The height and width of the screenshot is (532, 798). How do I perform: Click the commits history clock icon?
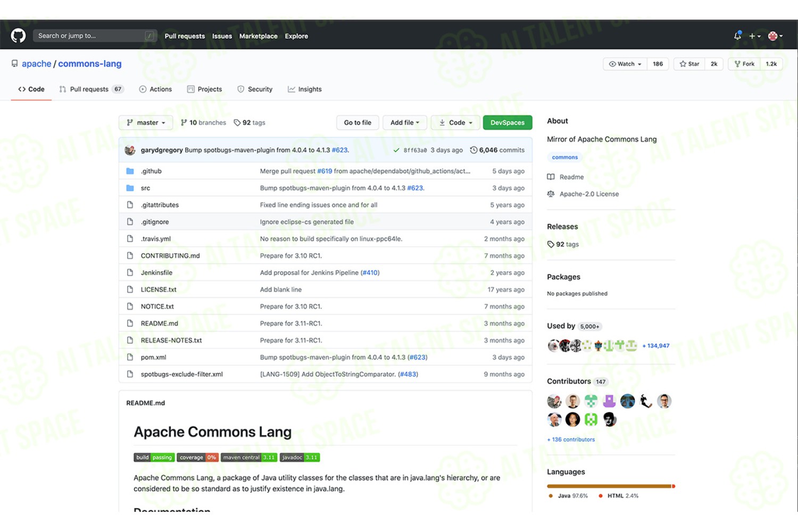(473, 150)
